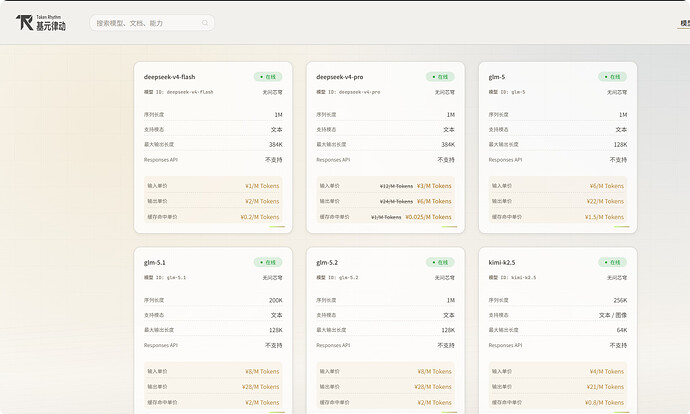
Task: Click the 200K sequence length on glm-5.1
Action: tap(275, 300)
